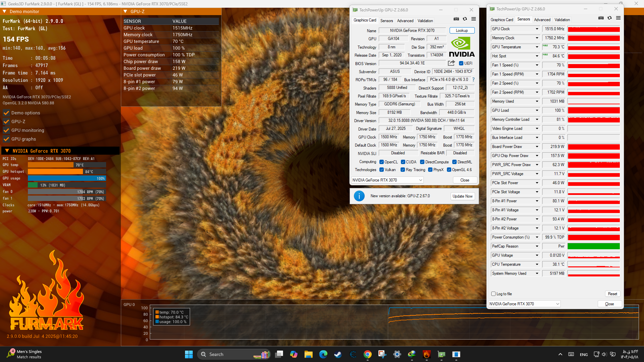
Task: Refresh sensors in the GPU-Z Sensors window
Action: pyautogui.click(x=610, y=18)
